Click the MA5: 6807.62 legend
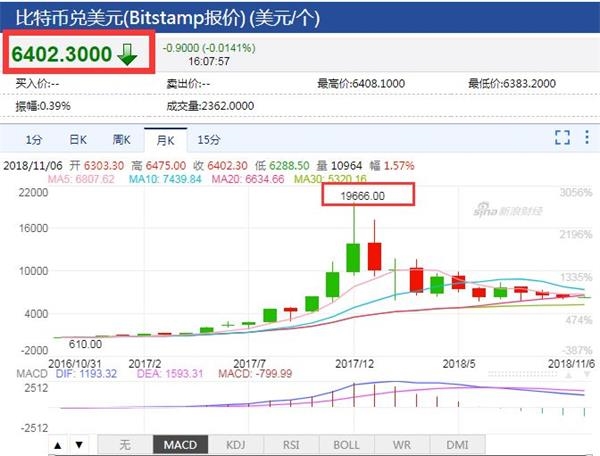600x456 pixels. pos(81,179)
